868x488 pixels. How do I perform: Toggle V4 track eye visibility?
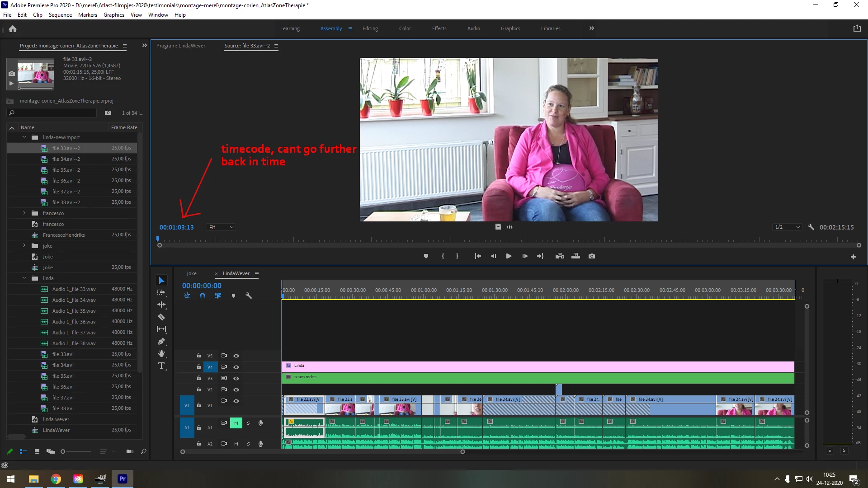tap(236, 367)
